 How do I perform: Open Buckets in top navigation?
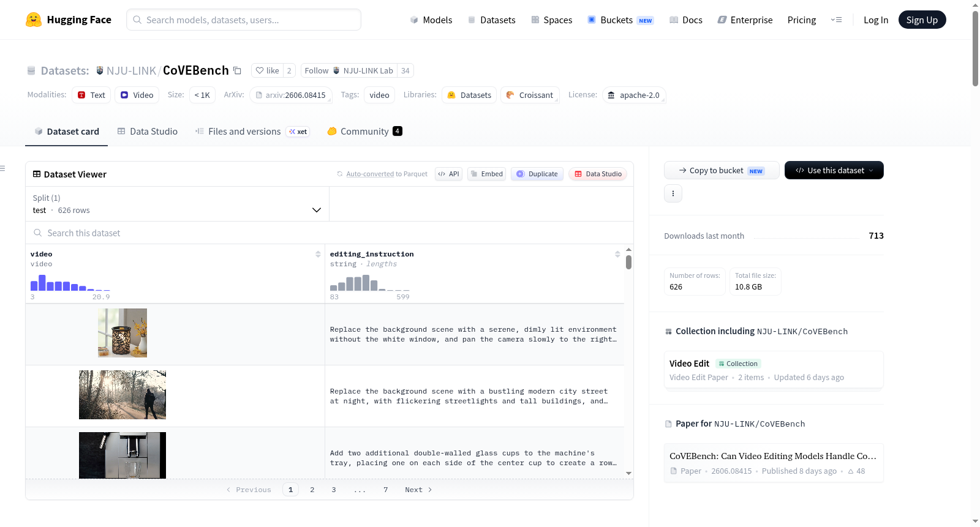coord(620,20)
